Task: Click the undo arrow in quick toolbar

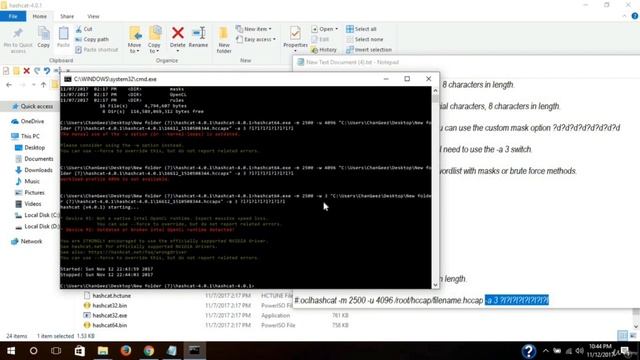Action: (47, 71)
